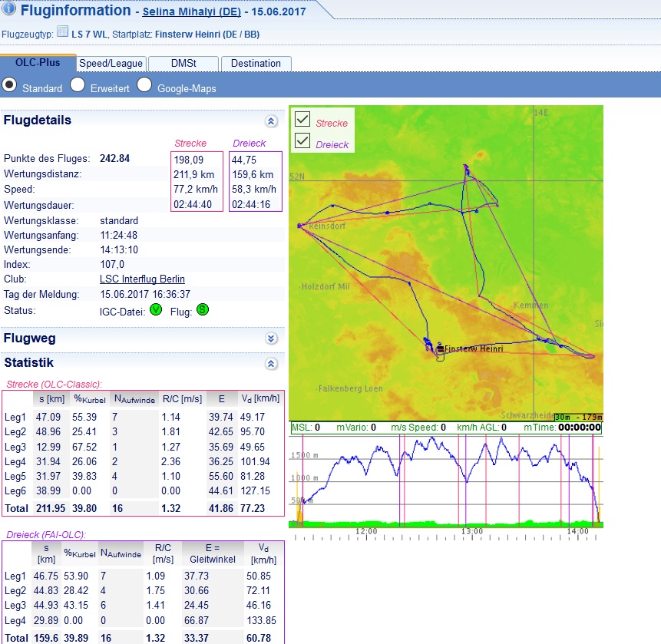Image resolution: width=661 pixels, height=644 pixels.
Task: Select the Standard view radio button
Action: point(10,85)
